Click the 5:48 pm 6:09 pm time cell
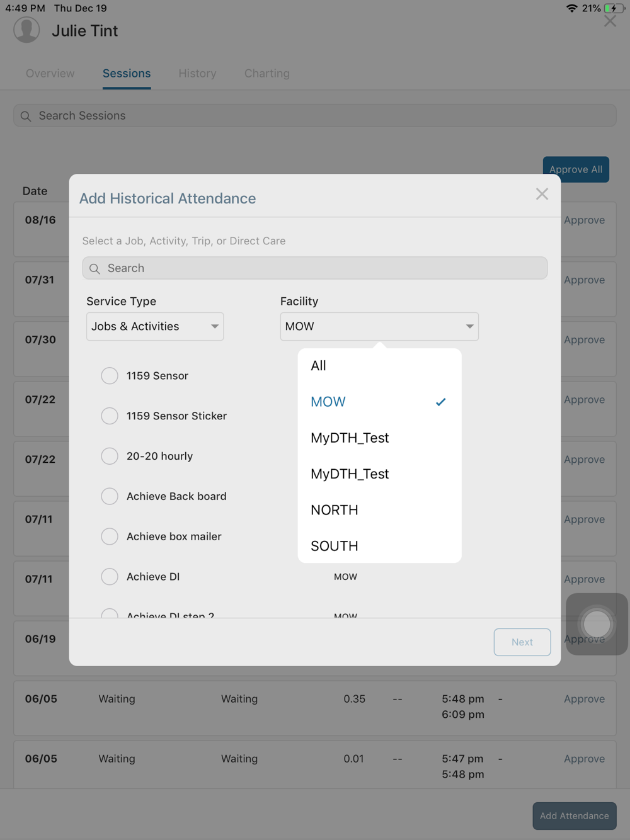This screenshot has width=630, height=840. (463, 707)
